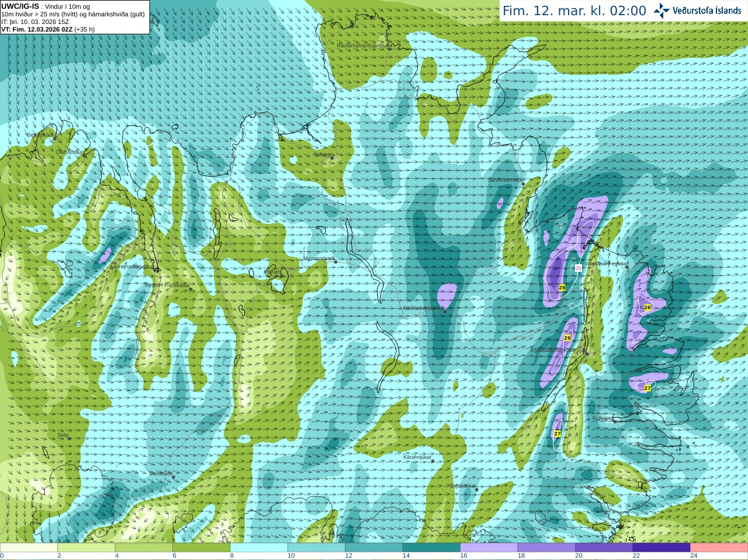Viewport: 748px width, 560px height.
Task: Select the Sandbúðir station label
Action: (161, 473)
